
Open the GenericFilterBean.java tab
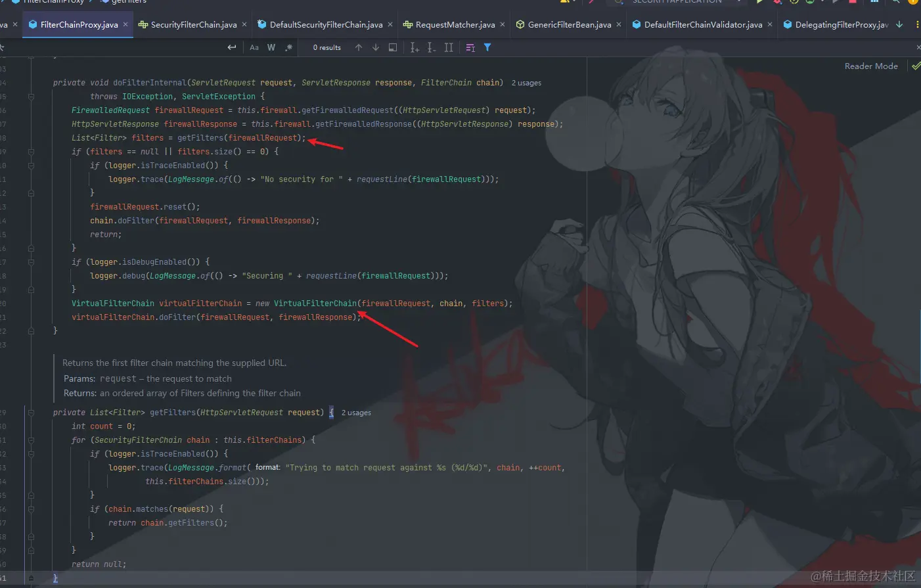point(570,25)
